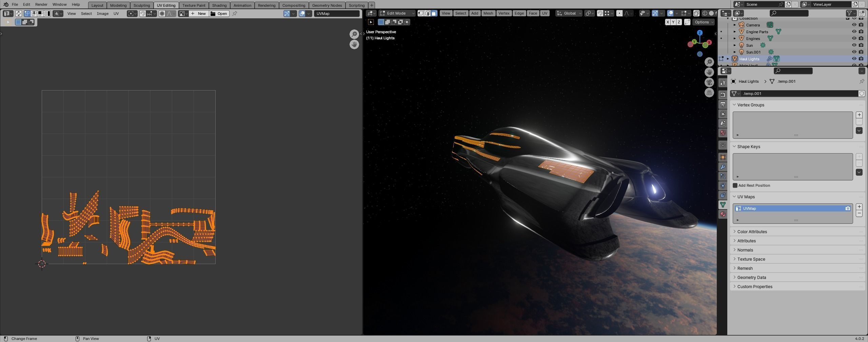Click the outliner search field
The width and height of the screenshot is (868, 342).
click(789, 13)
